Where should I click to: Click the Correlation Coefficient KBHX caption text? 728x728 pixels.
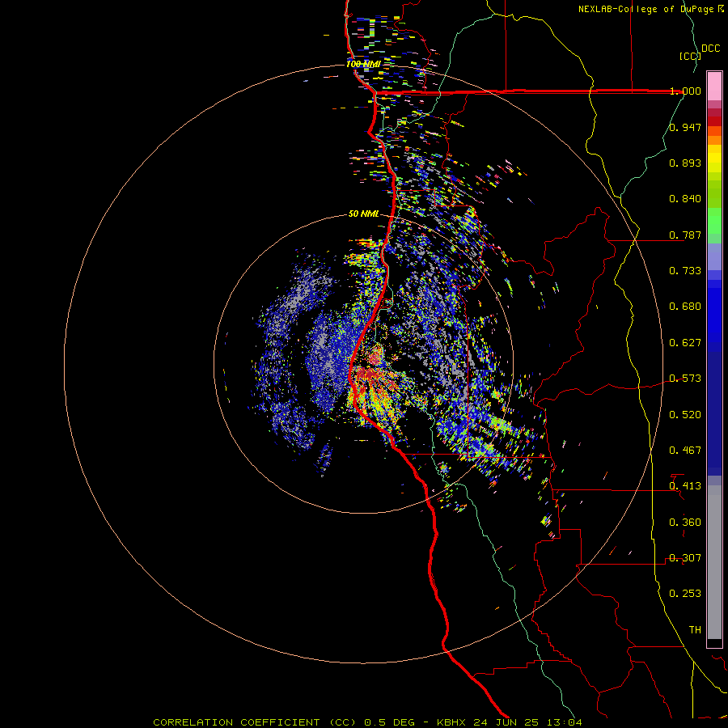click(367, 722)
